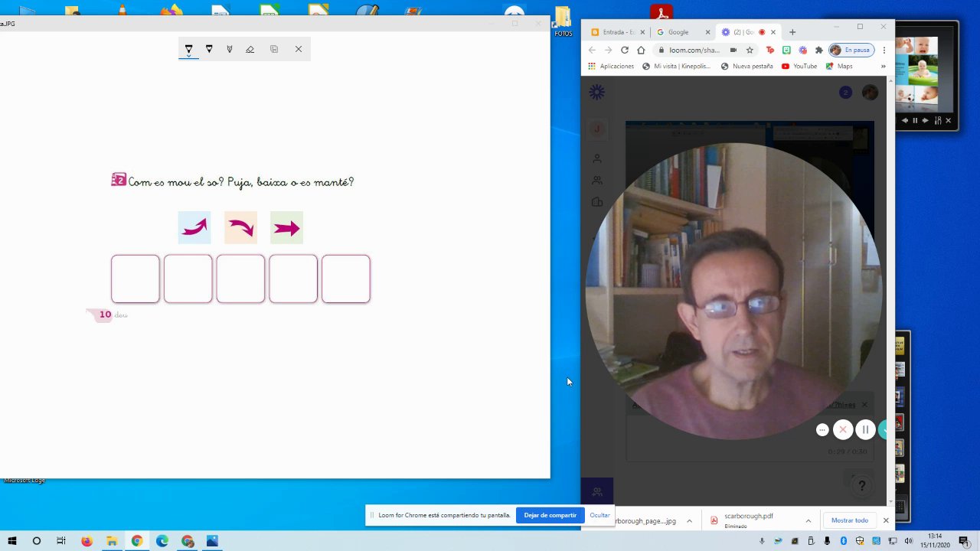Open the Mi visita Kinepolis bookmark
The width and height of the screenshot is (980, 551).
point(676,67)
